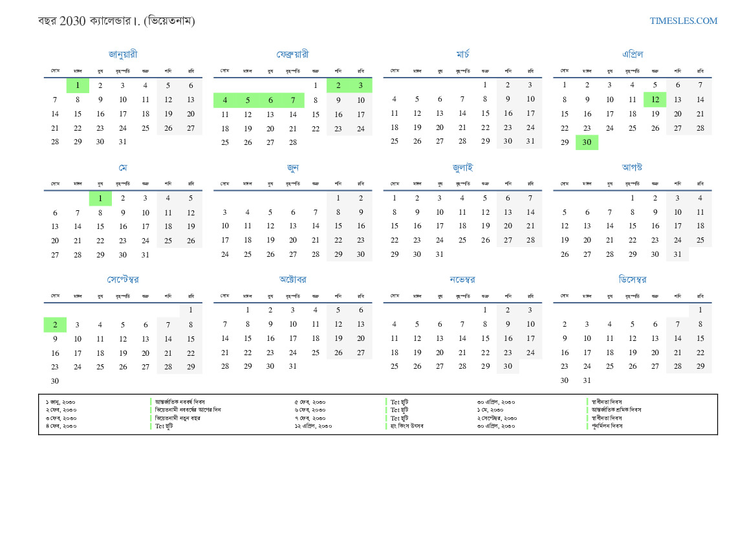The image size is (756, 535).
Task: Click date 31 in March
Action: click(530, 141)
